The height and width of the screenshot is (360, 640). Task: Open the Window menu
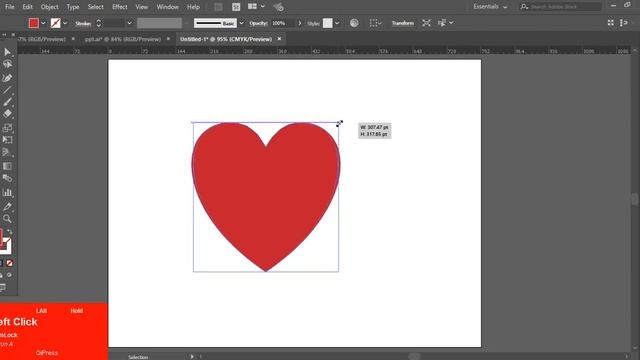click(x=167, y=7)
